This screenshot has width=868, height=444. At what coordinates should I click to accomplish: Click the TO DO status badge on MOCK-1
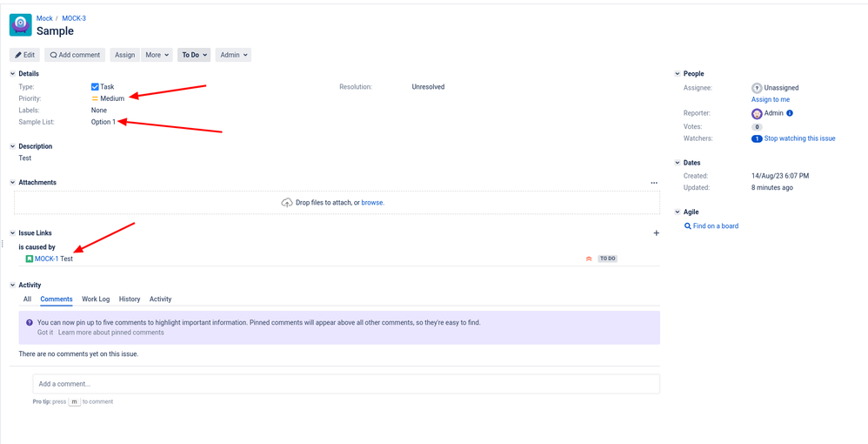tap(608, 259)
